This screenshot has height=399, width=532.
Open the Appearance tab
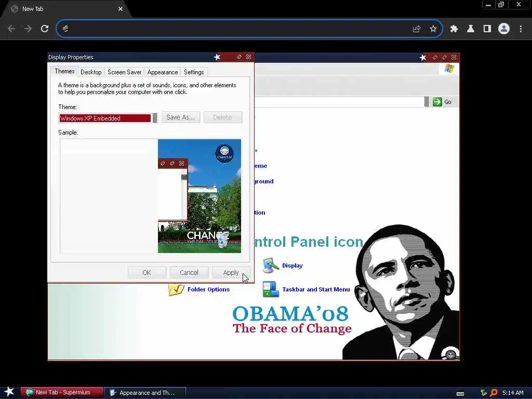(x=163, y=72)
